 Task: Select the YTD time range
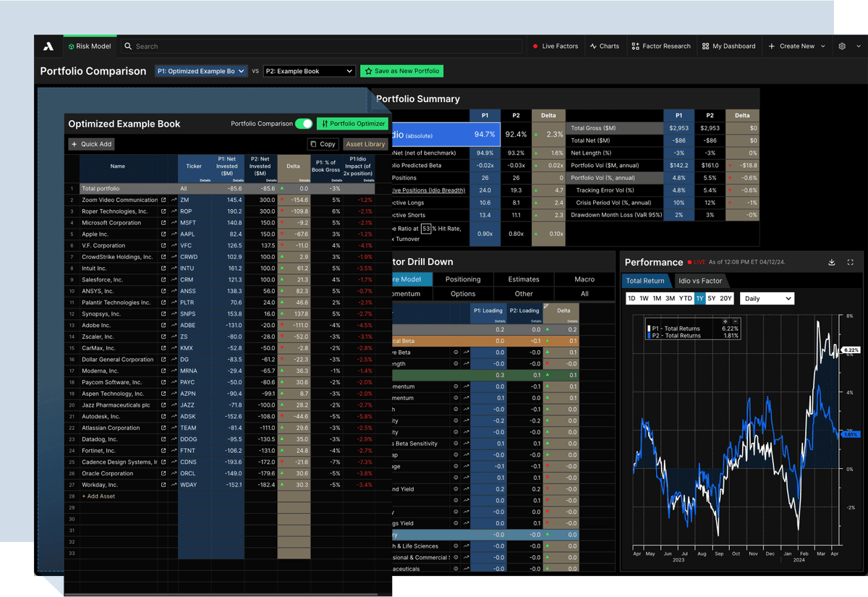coord(686,298)
